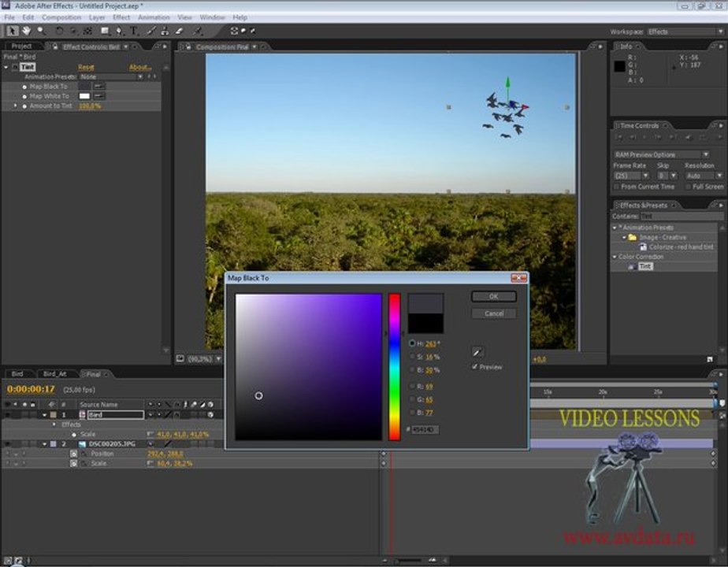The width and height of the screenshot is (728, 567).
Task: Toggle the Preview checkbox in color dialog
Action: click(x=474, y=366)
